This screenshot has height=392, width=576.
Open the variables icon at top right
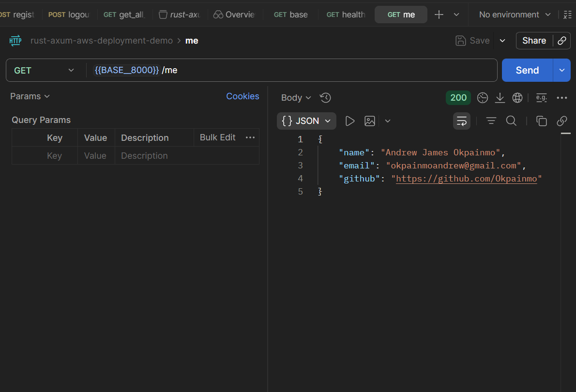568,15
